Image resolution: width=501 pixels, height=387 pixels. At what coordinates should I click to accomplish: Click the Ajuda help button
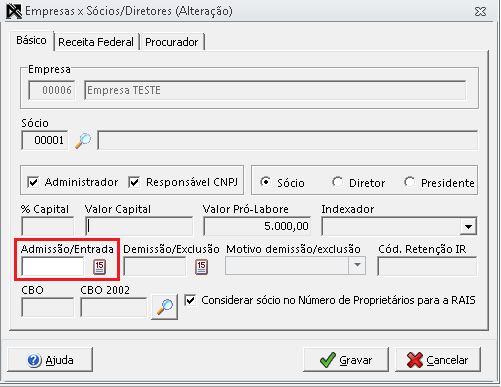(x=50, y=360)
